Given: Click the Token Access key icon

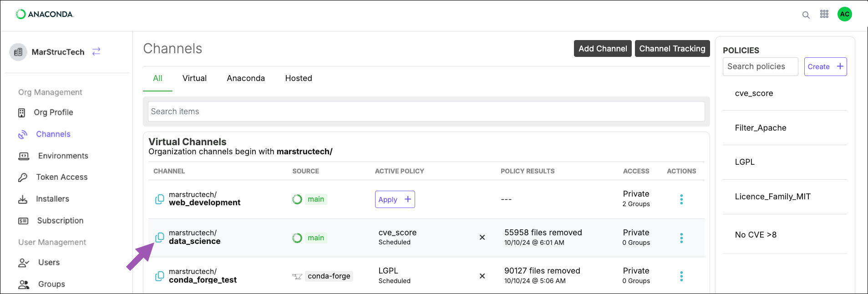Looking at the screenshot, I should coord(22,177).
